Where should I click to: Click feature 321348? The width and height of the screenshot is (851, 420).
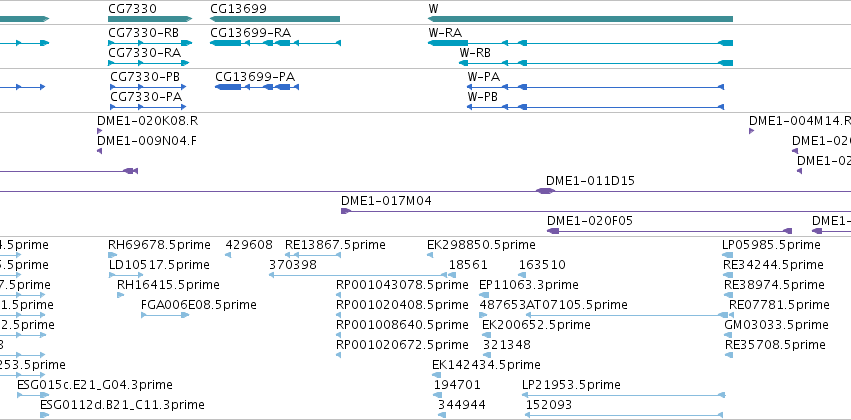click(x=487, y=355)
